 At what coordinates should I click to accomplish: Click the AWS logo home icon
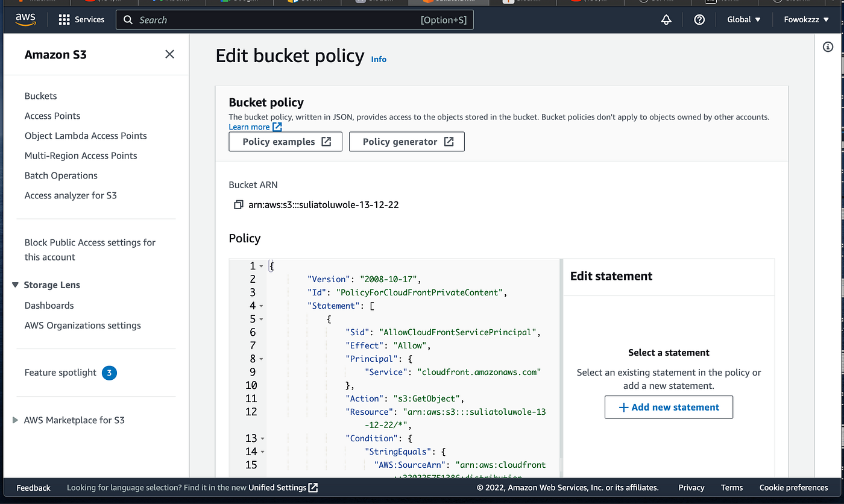pos(25,19)
